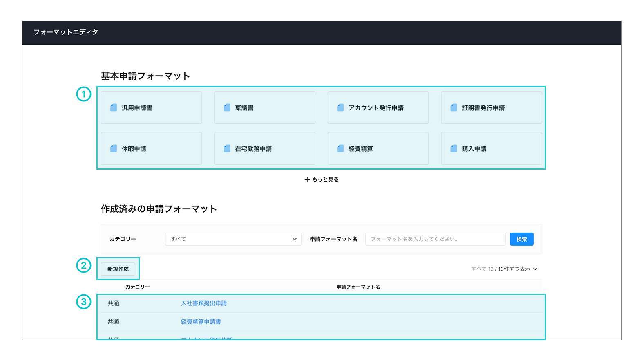Open the 経費精算申請書 link
This screenshot has height=361, width=644.
201,322
